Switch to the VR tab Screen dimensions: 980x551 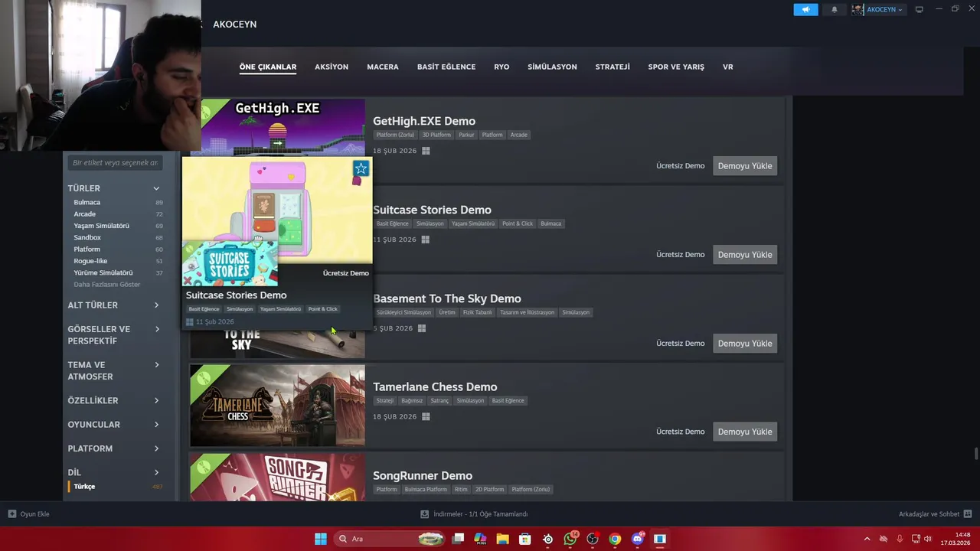728,67
